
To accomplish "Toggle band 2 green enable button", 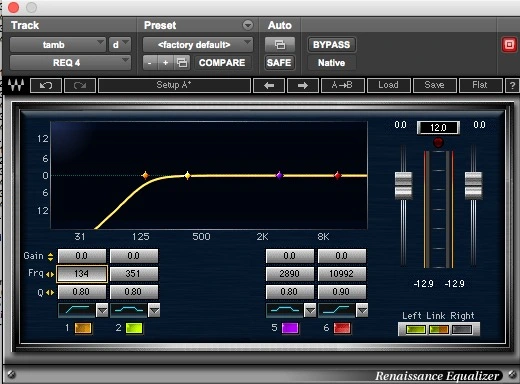I will [x=134, y=328].
